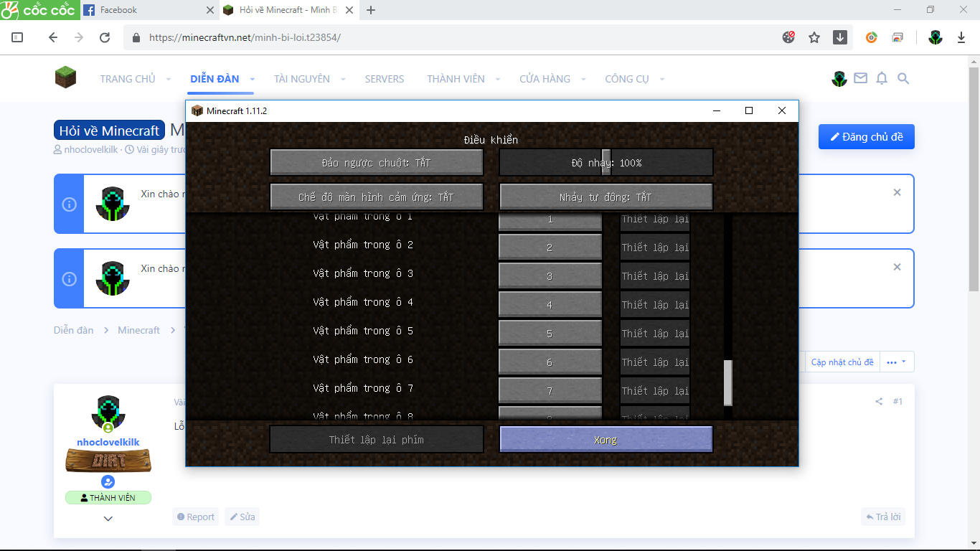Click the info icon on the first notice
The height and width of the screenshot is (551, 980).
click(x=69, y=204)
